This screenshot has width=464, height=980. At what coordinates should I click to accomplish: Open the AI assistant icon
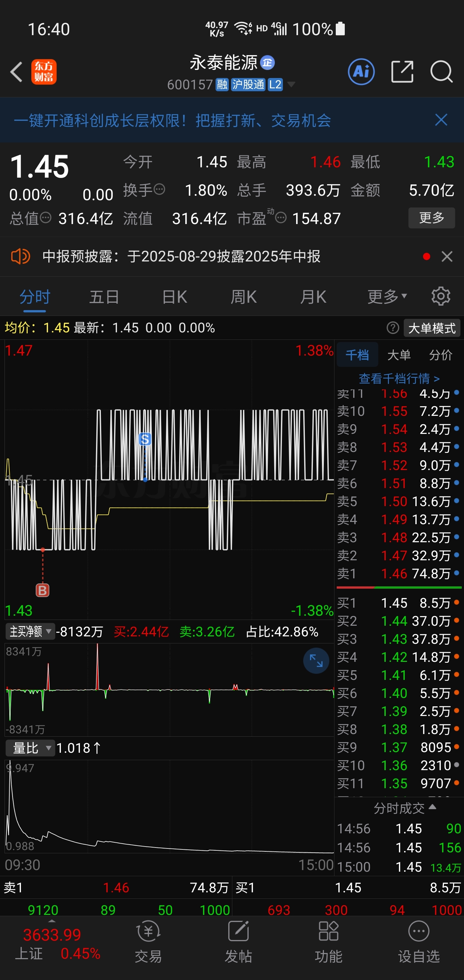[361, 72]
